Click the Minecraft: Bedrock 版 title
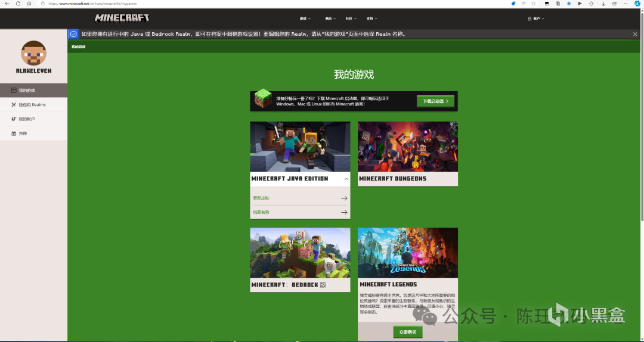This screenshot has height=342, width=644. point(289,285)
